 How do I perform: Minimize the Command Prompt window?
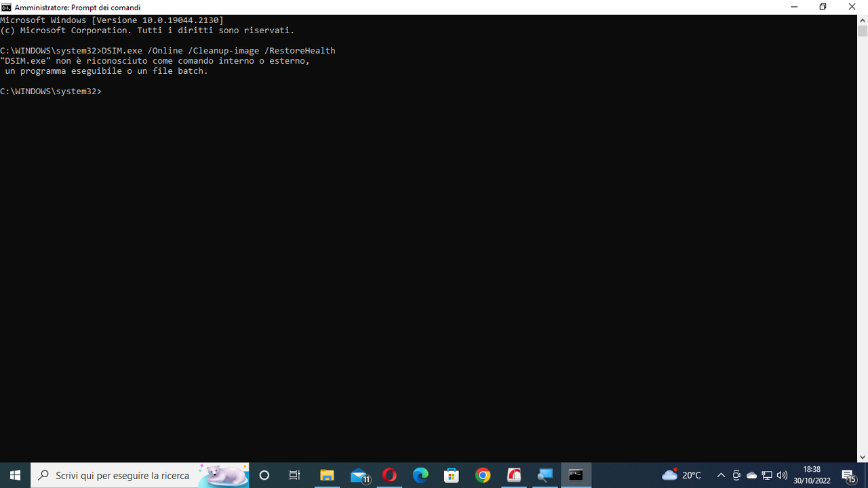coord(794,7)
